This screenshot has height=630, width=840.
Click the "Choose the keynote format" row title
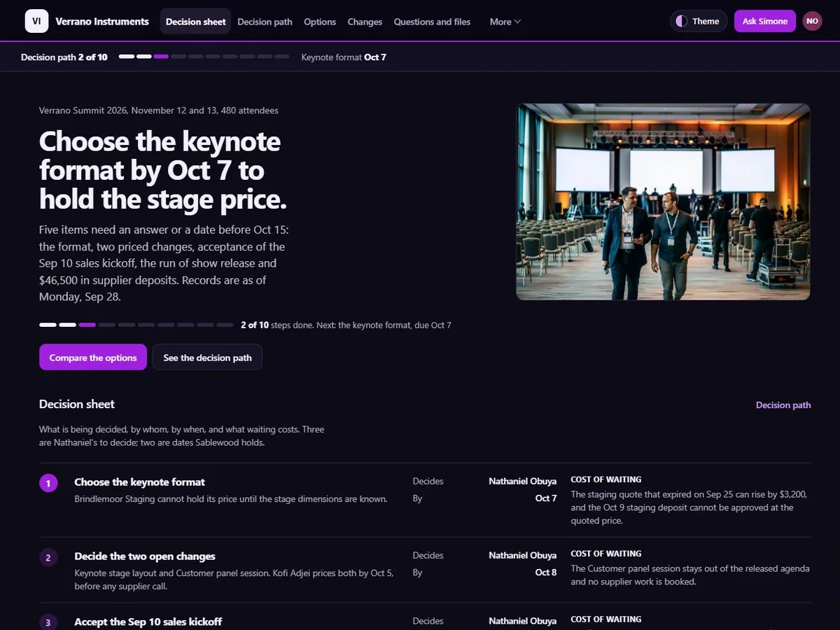click(x=140, y=482)
